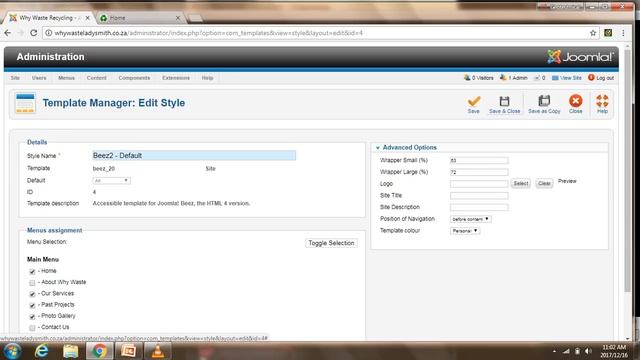The height and width of the screenshot is (360, 640).
Task: Open PowerPoint from the taskbar
Action: tap(128, 351)
